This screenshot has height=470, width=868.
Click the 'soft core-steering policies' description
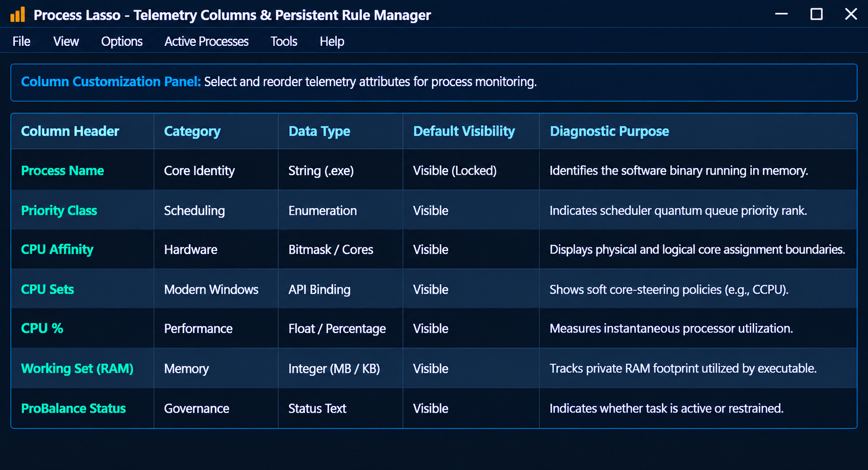(669, 289)
